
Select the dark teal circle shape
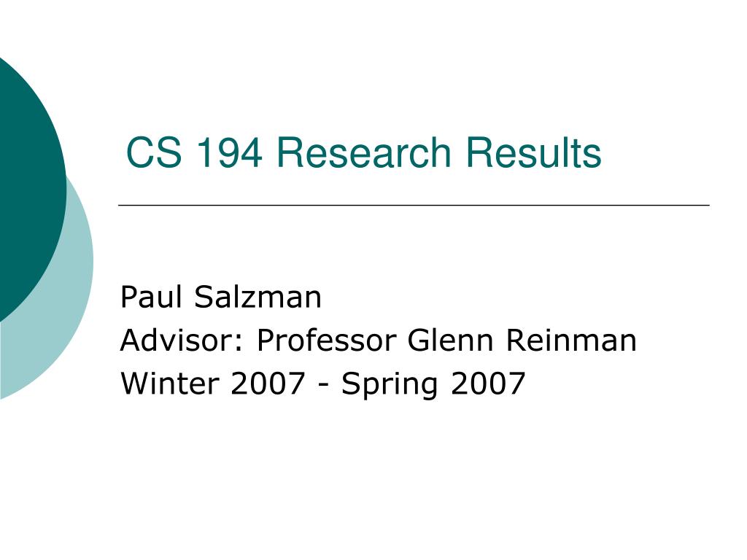pos(28,190)
